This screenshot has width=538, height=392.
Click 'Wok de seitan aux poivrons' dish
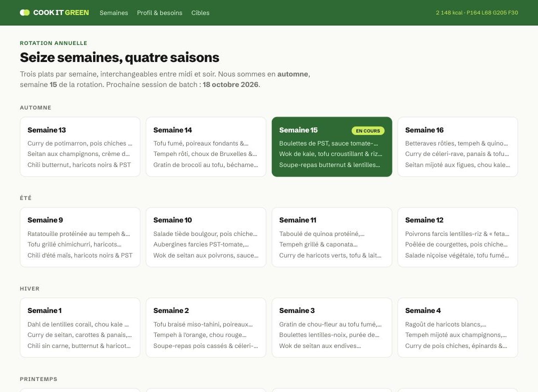point(206,255)
